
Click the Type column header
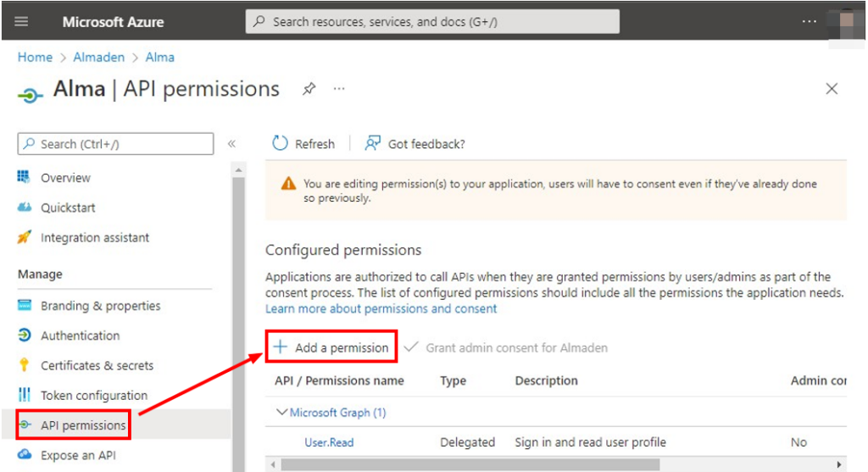click(453, 380)
